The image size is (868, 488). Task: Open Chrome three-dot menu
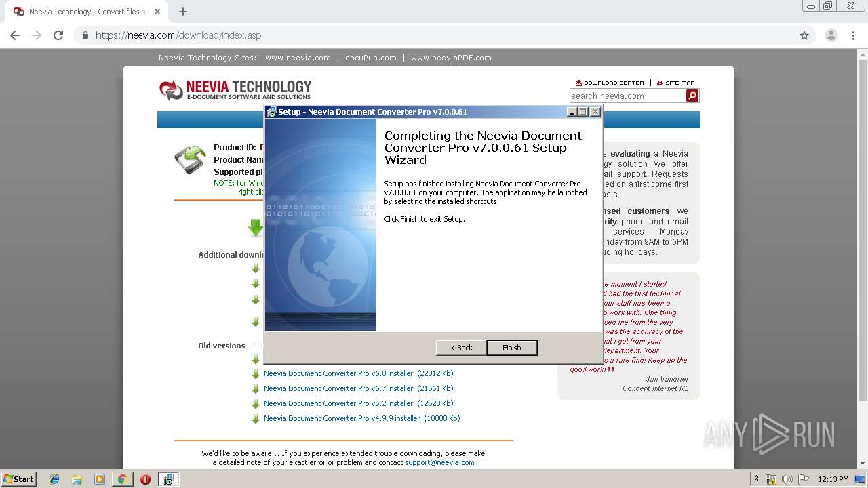(x=853, y=35)
